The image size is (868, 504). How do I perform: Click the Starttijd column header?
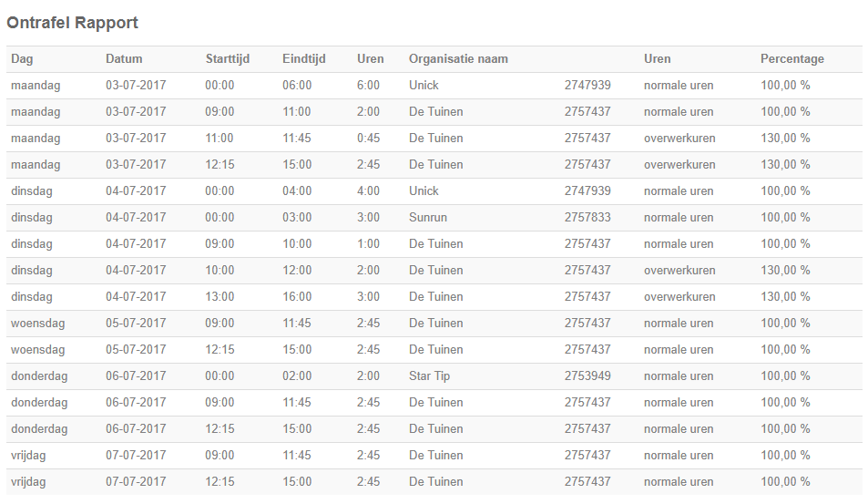coord(228,58)
